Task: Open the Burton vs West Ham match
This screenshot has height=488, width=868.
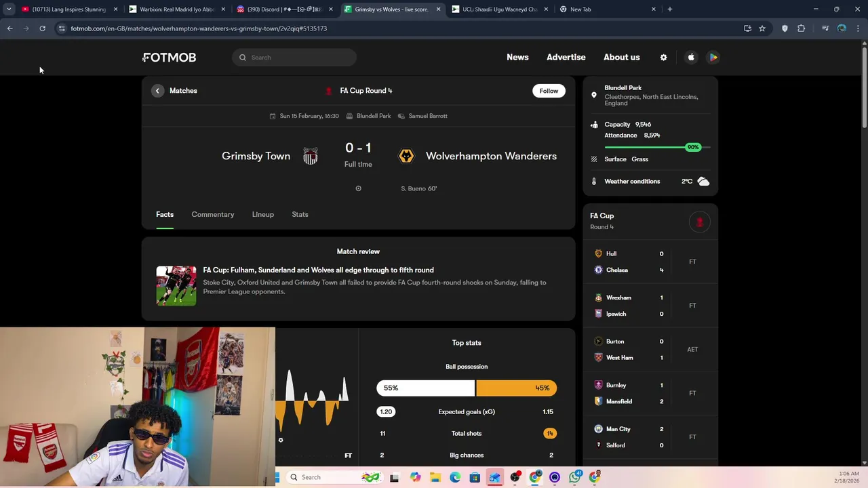Action: (650, 350)
